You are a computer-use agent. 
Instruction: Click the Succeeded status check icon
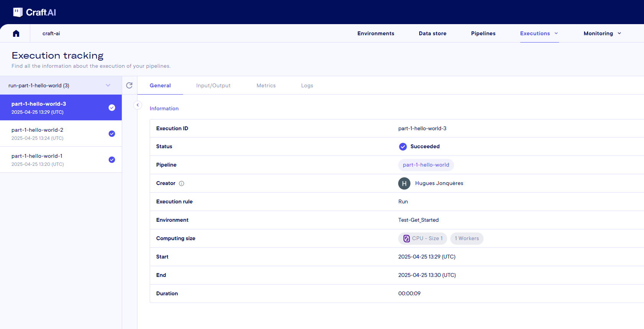point(403,147)
